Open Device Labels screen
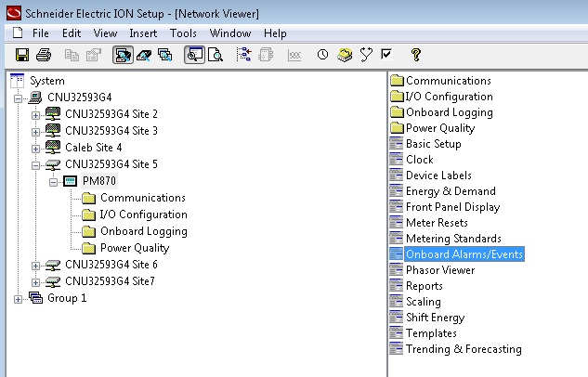This screenshot has width=588, height=377. tap(438, 175)
